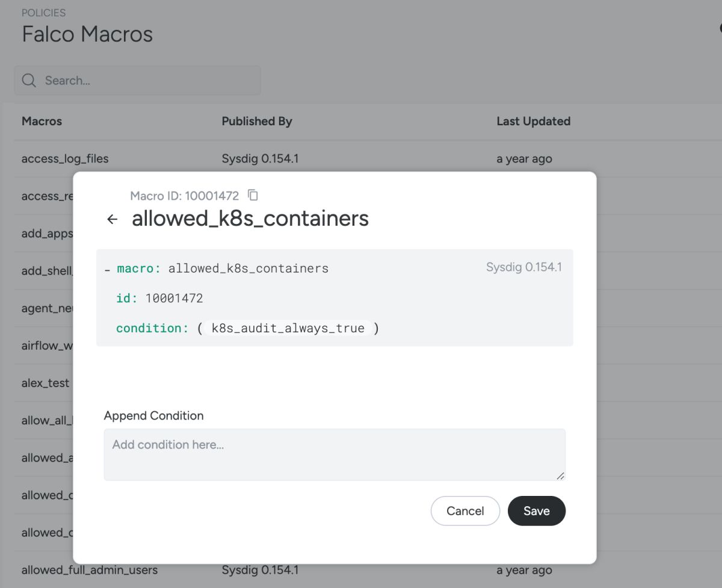Sort by the Last Updated column
The height and width of the screenshot is (588, 722).
pyautogui.click(x=533, y=121)
